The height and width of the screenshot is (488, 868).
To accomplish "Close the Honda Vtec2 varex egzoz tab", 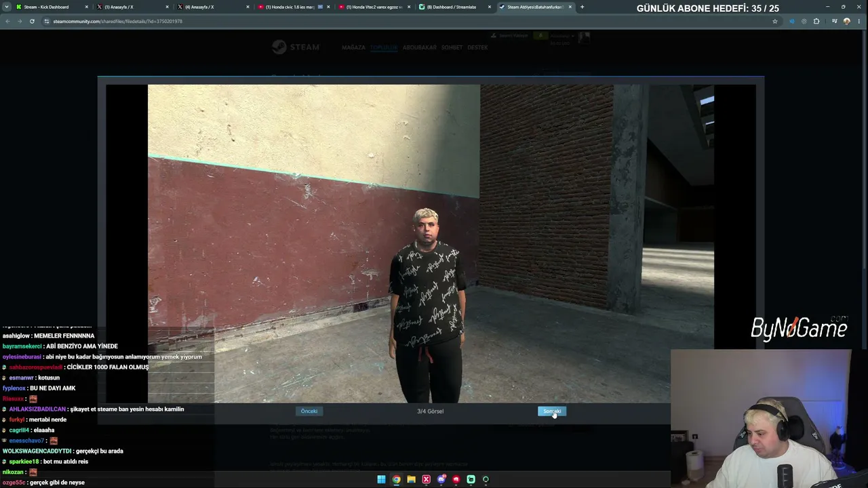I will [x=409, y=7].
